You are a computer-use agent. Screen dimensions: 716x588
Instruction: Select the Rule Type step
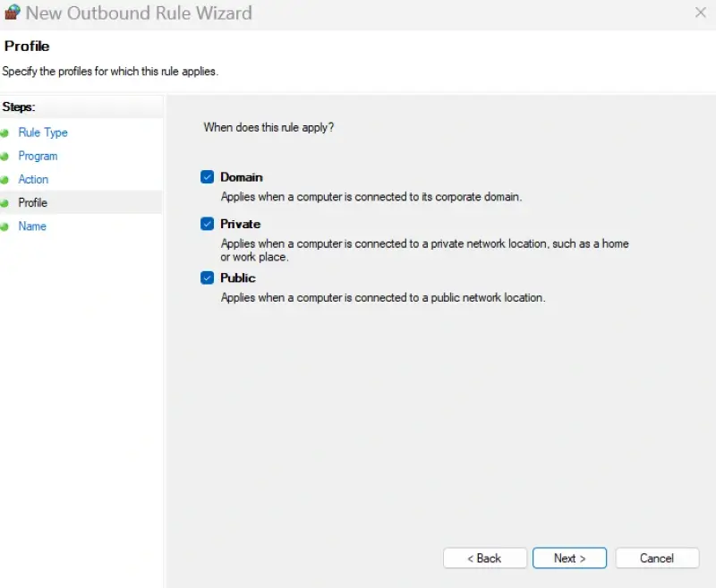click(43, 132)
